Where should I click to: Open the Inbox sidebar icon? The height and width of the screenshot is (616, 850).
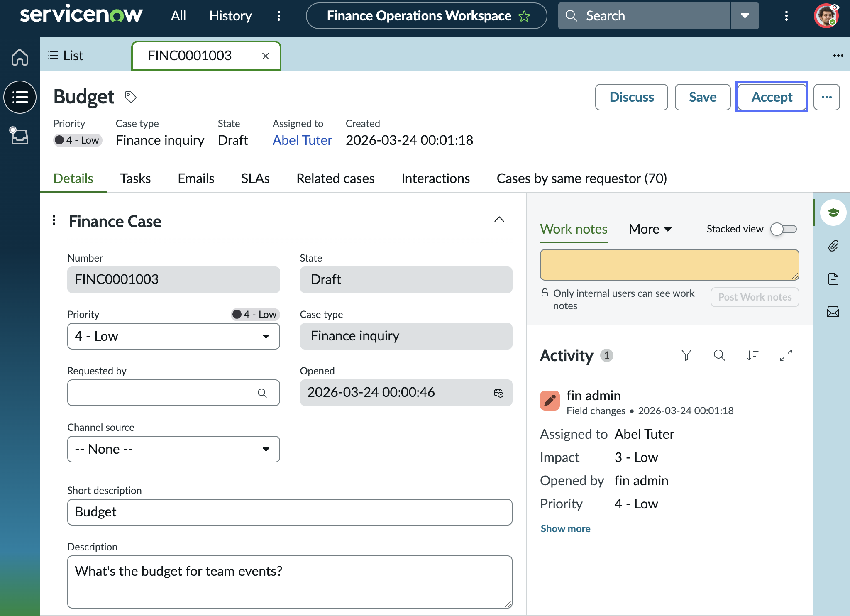click(x=19, y=136)
